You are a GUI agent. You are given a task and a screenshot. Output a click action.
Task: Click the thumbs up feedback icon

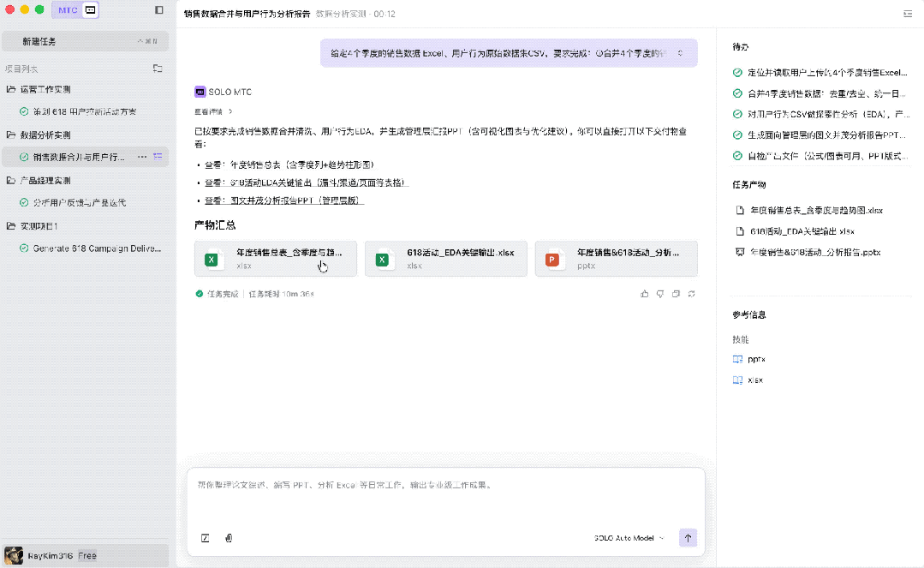click(644, 294)
